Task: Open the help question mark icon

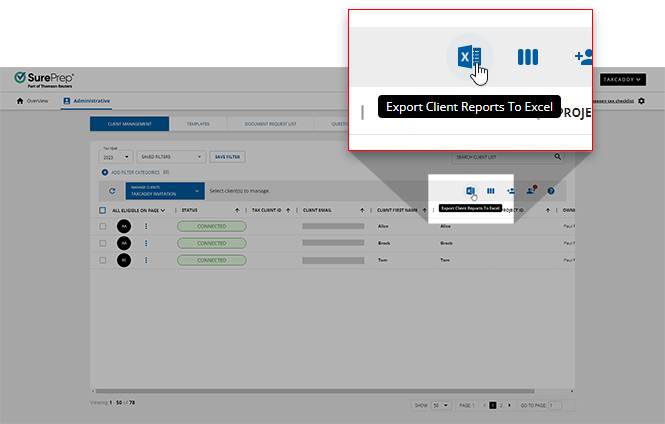Action: 551,191
